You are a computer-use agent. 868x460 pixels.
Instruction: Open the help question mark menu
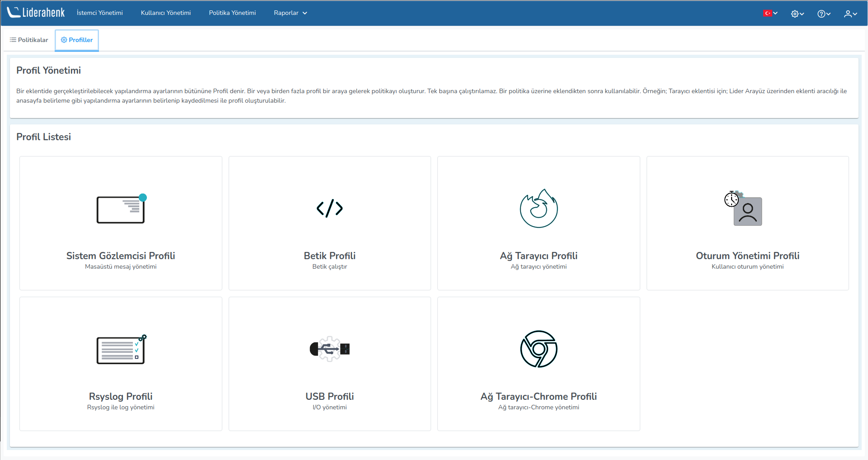(x=824, y=14)
